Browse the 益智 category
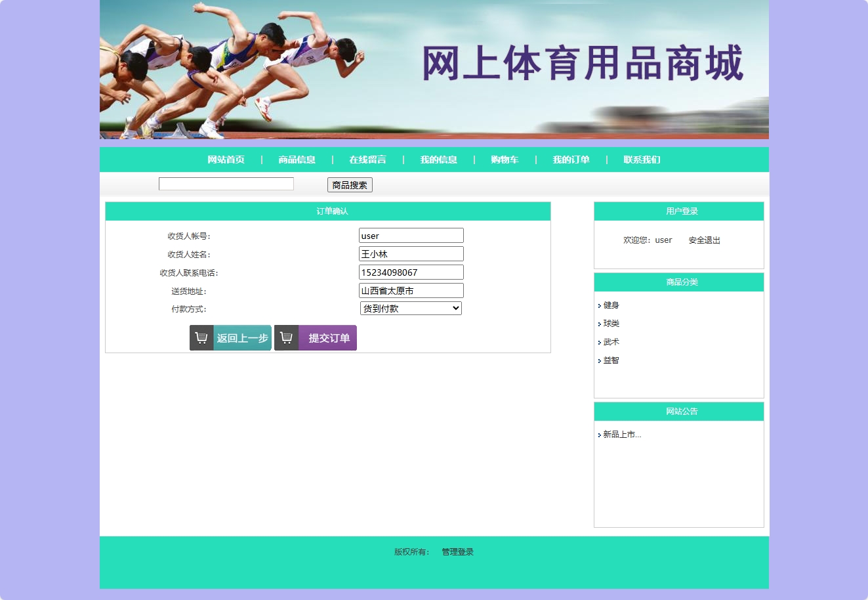The image size is (868, 600). [x=610, y=360]
